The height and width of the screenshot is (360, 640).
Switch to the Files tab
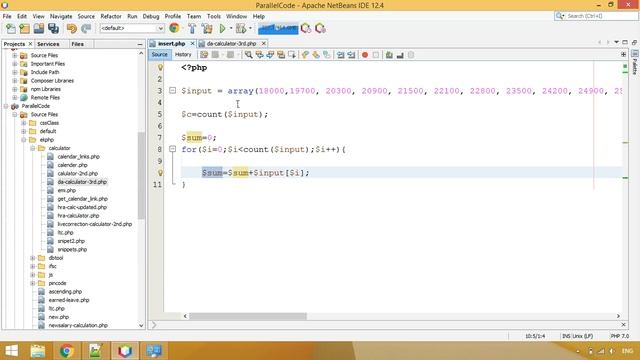coord(78,44)
